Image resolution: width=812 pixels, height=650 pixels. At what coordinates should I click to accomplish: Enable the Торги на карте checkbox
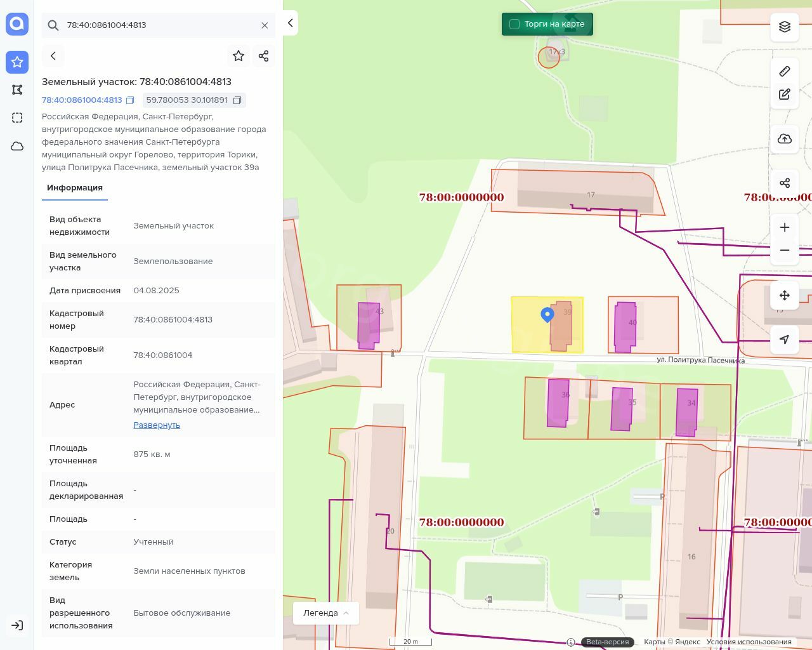514,24
